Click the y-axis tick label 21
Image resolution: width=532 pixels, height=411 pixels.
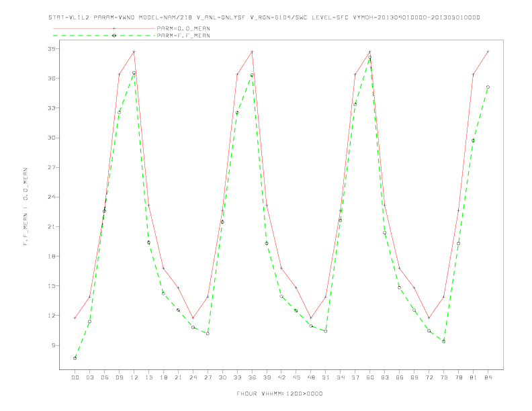[x=51, y=226]
